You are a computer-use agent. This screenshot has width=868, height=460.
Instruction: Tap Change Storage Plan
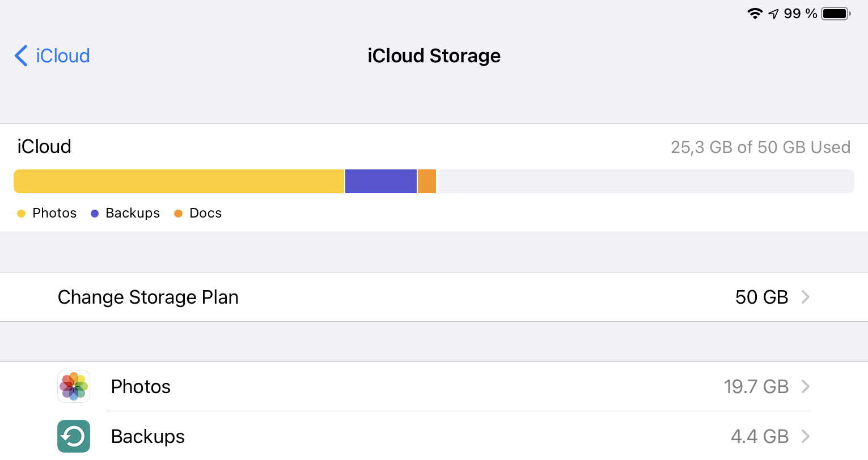point(148,297)
